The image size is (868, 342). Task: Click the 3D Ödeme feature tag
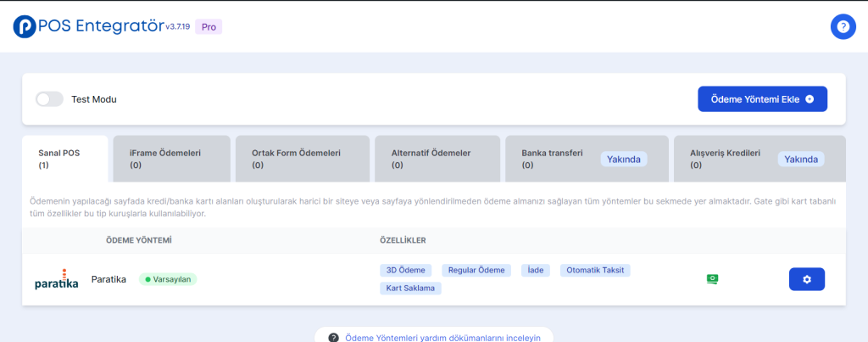tap(406, 270)
